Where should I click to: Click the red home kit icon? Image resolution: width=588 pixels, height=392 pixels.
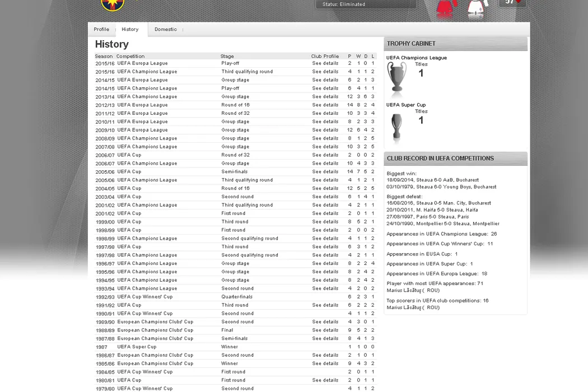point(445,8)
